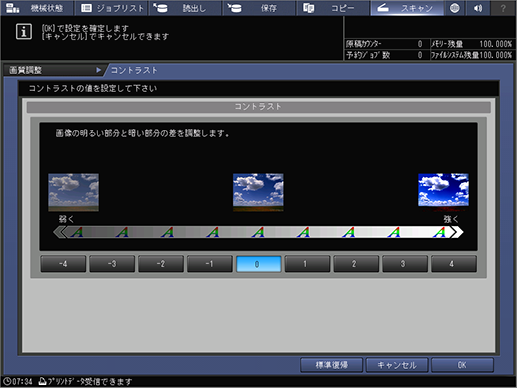Viewport: 517px width, 388px height.
Task: Switch to the コピー copy tab
Action: click(333, 8)
